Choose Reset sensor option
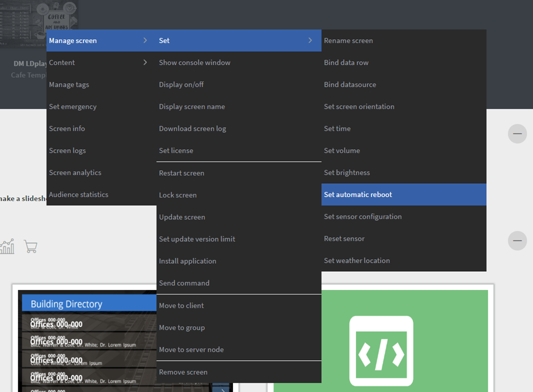 click(404, 239)
